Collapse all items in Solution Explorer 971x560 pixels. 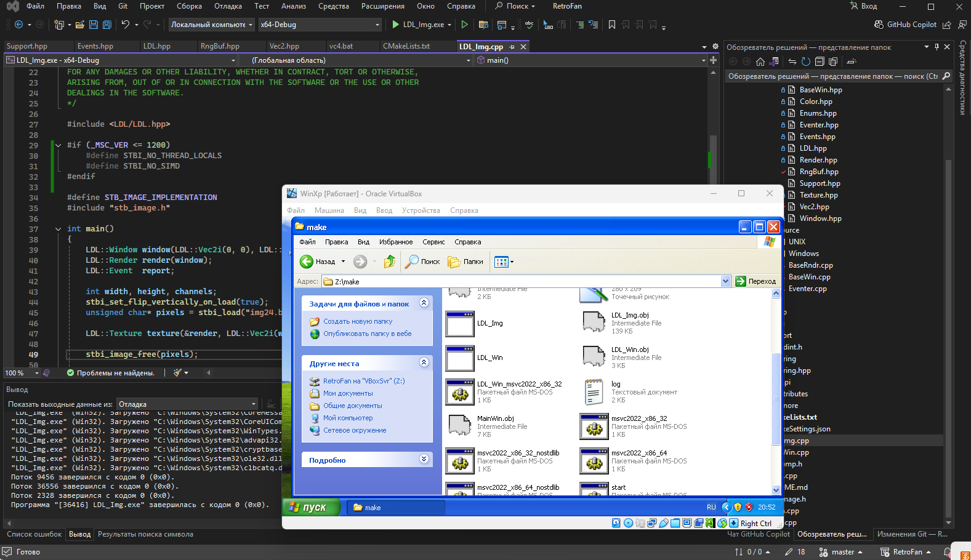point(820,62)
